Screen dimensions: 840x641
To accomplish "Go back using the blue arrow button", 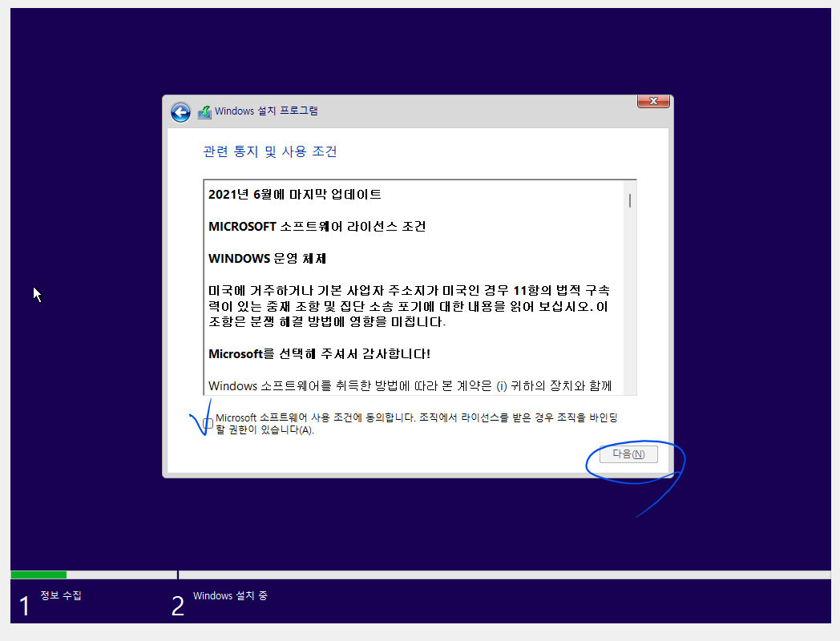I will point(180,112).
